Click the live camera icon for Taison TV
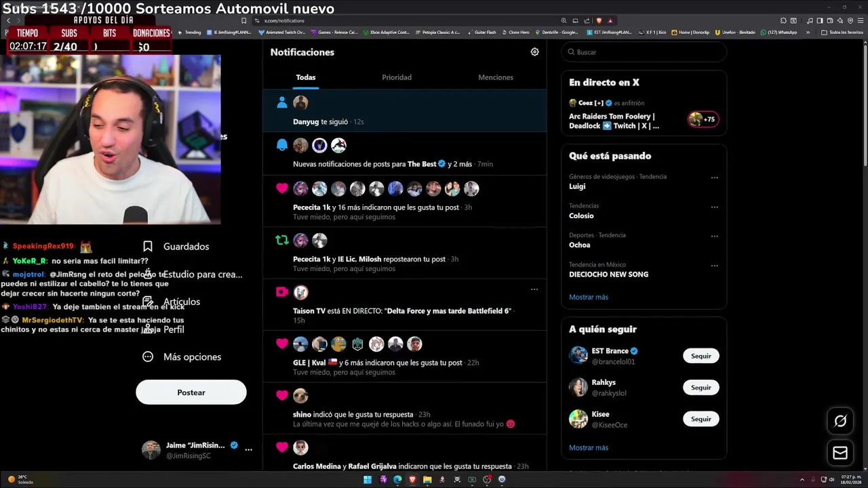This screenshot has height=488, width=868. click(282, 292)
